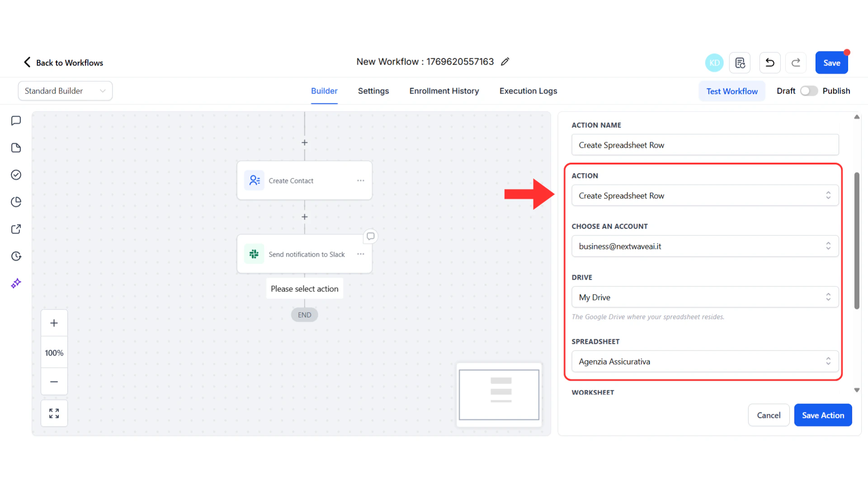This screenshot has height=488, width=868.
Task: Click the pencil icon to rename workflow
Action: click(505, 61)
